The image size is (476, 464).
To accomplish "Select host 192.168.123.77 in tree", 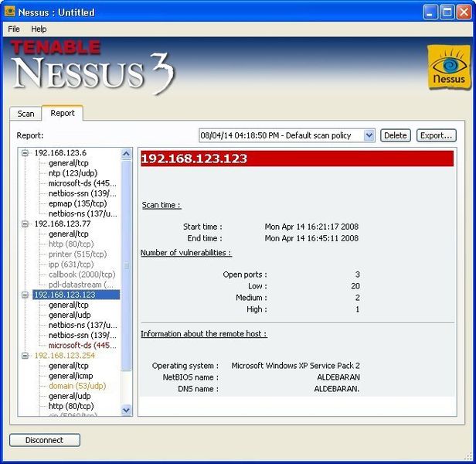I will (63, 224).
